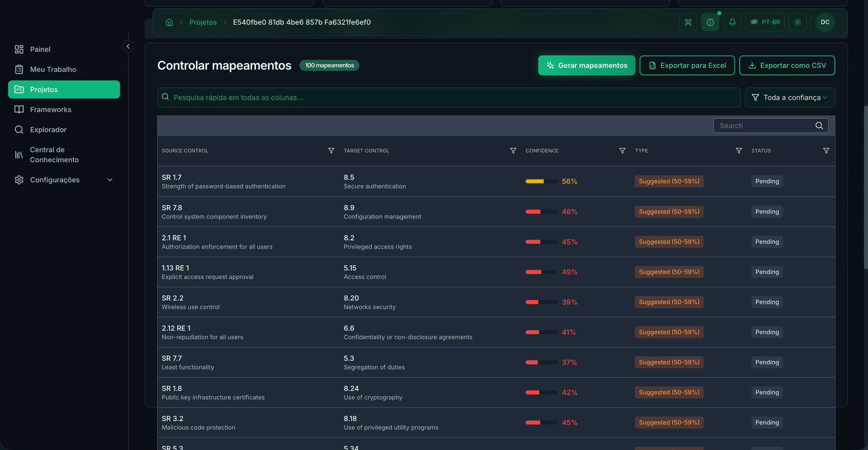868x450 pixels.
Task: Open Central de Conhecimento
Action: tap(54, 155)
